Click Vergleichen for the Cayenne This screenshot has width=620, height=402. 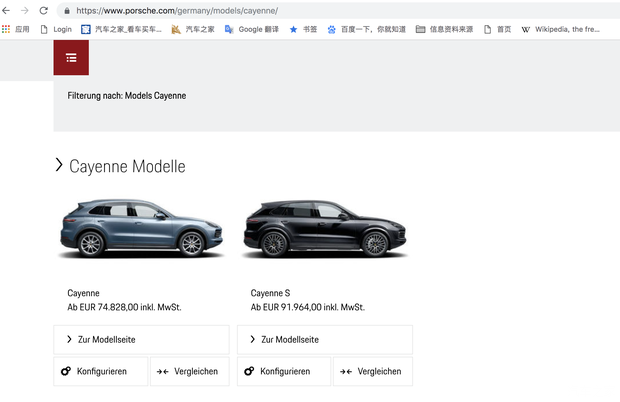point(189,371)
